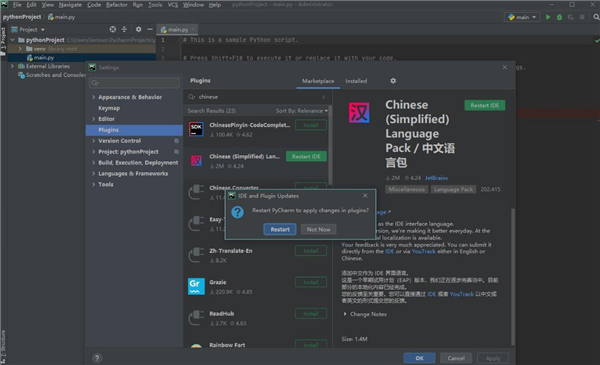Click the help question mark icon
Image resolution: width=600 pixels, height=365 pixels.
97,358
